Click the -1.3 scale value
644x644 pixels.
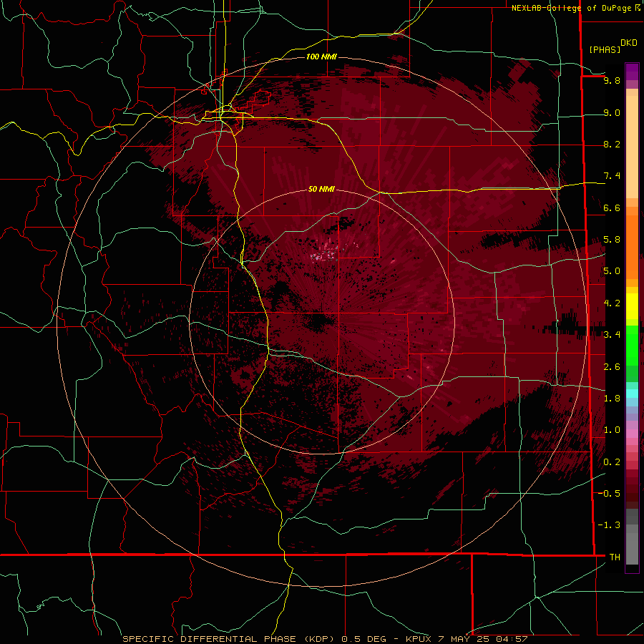(609, 525)
